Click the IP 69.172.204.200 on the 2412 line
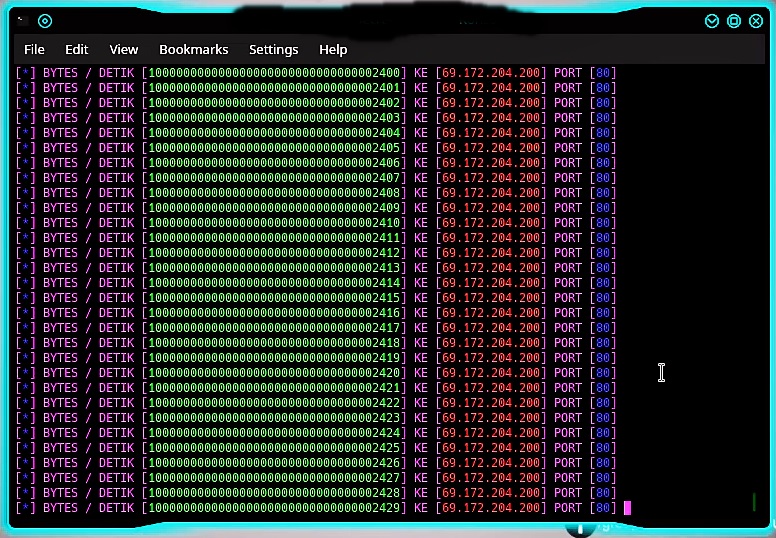Viewport: 776px width, 538px height. pos(491,253)
